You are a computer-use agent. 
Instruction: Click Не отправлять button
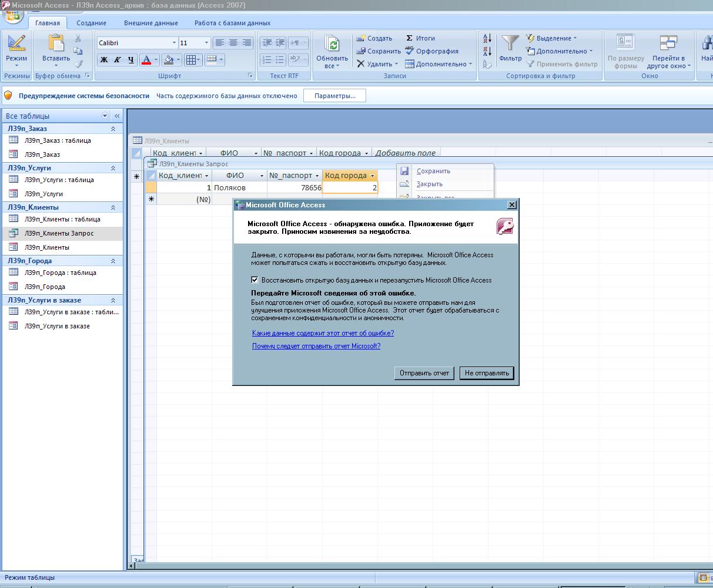(x=487, y=373)
